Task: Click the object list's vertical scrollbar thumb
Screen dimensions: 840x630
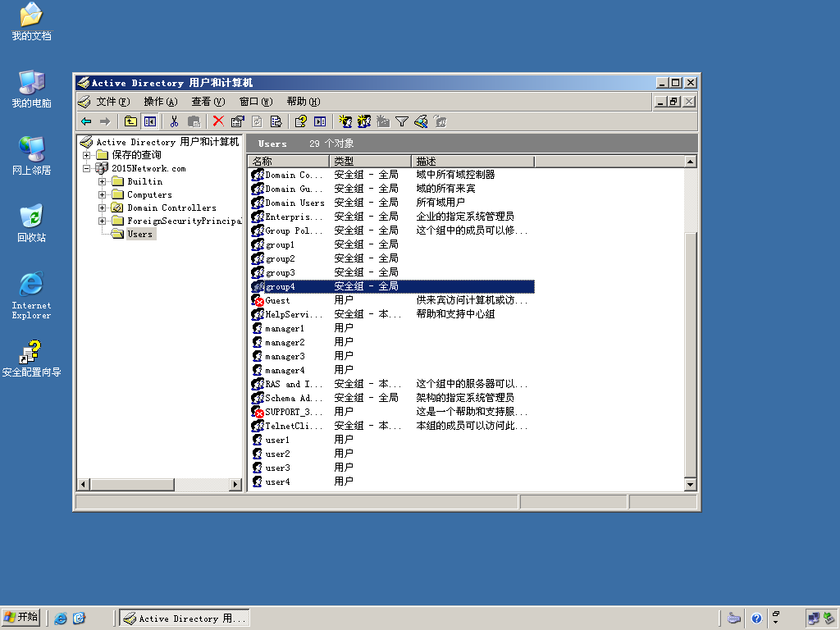Action: pos(691,355)
